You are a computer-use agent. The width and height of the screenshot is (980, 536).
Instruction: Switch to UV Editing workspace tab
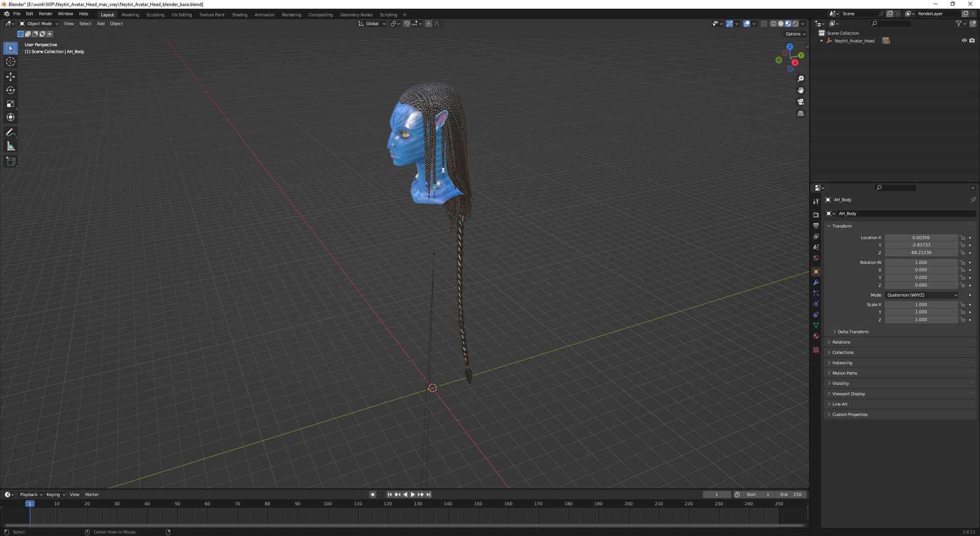tap(182, 15)
